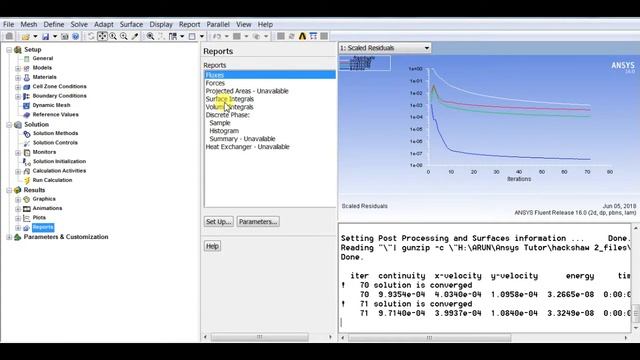Select the pan/translate view toolbar icon

pos(102,37)
